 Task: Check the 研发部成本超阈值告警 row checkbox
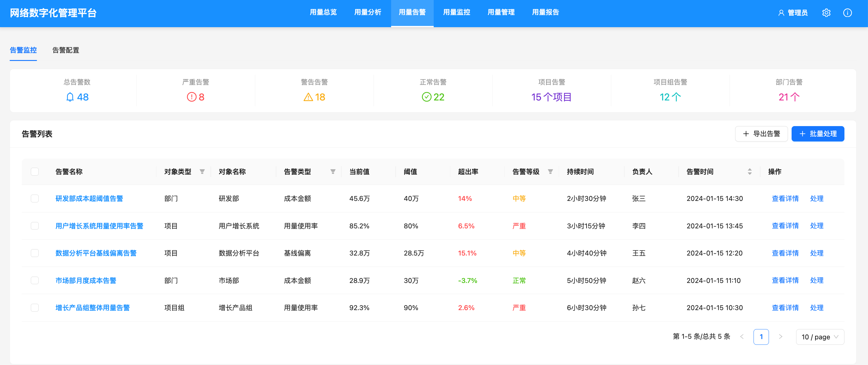[x=35, y=198]
